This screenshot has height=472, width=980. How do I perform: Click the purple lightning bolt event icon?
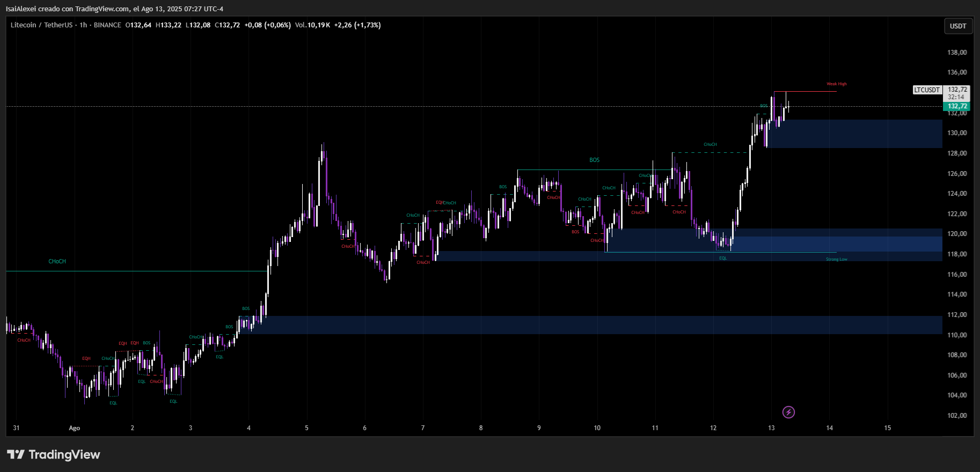788,412
